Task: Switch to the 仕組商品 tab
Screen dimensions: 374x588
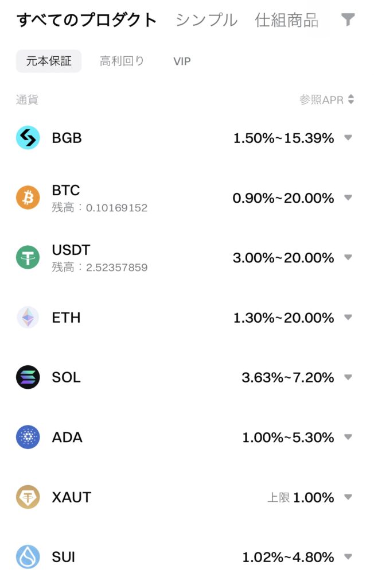Action: click(x=287, y=20)
